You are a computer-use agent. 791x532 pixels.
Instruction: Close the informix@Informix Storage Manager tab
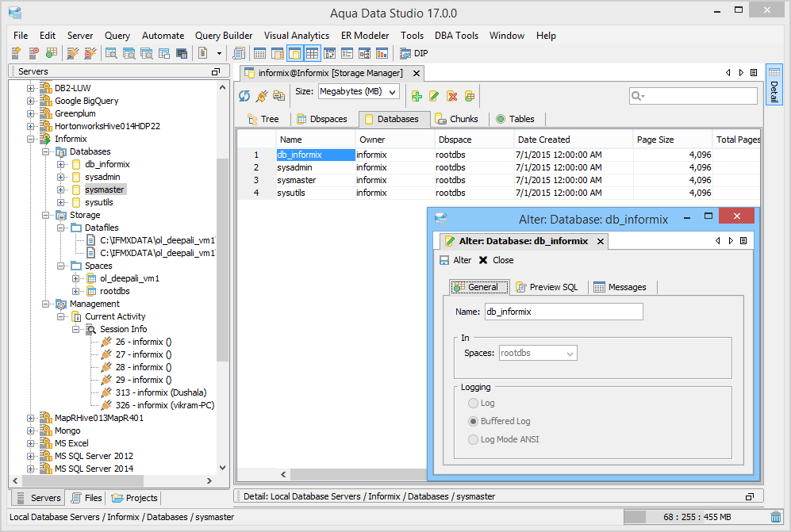tap(417, 73)
